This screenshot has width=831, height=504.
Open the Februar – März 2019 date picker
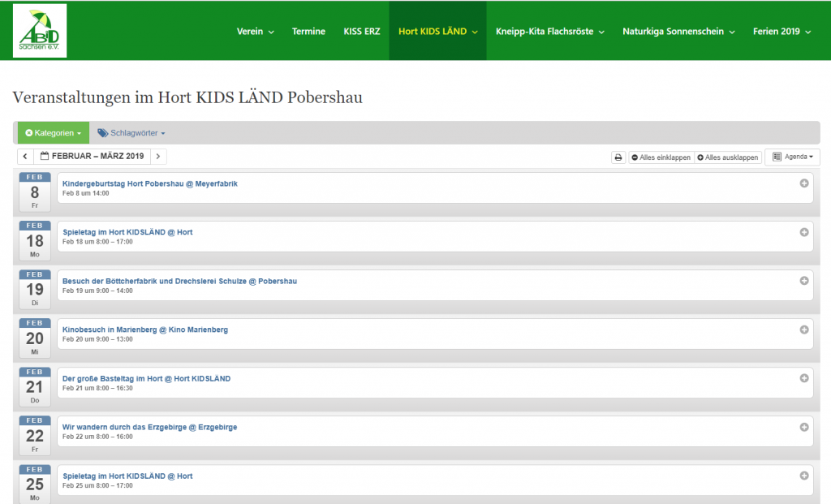coord(93,157)
